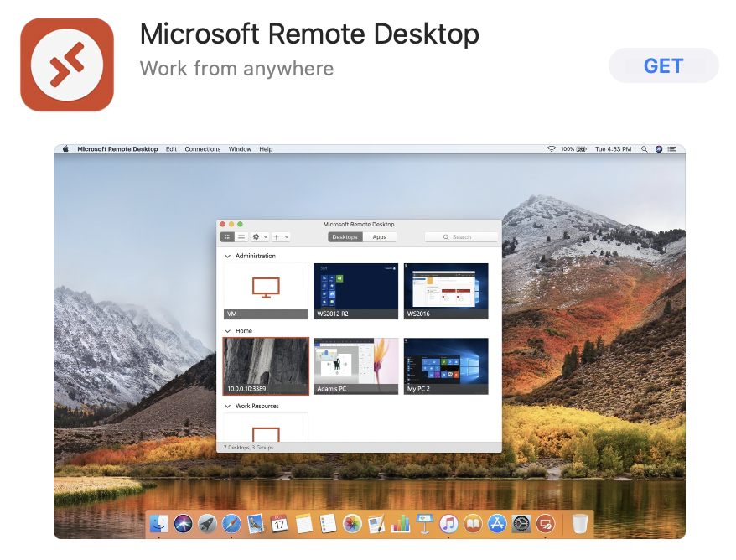Viewport: 736px width, 560px height.
Task: Open the gear settings dropdown
Action: click(x=260, y=237)
